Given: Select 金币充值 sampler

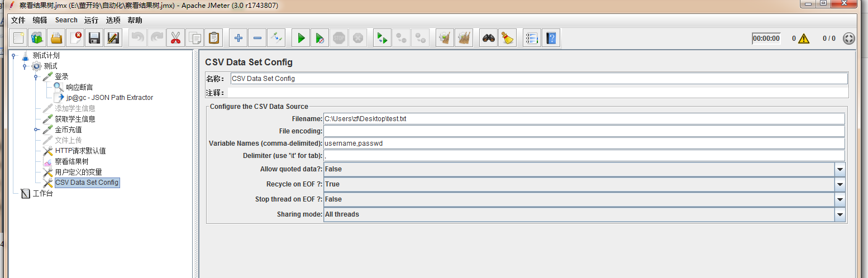Looking at the screenshot, I should [68, 130].
